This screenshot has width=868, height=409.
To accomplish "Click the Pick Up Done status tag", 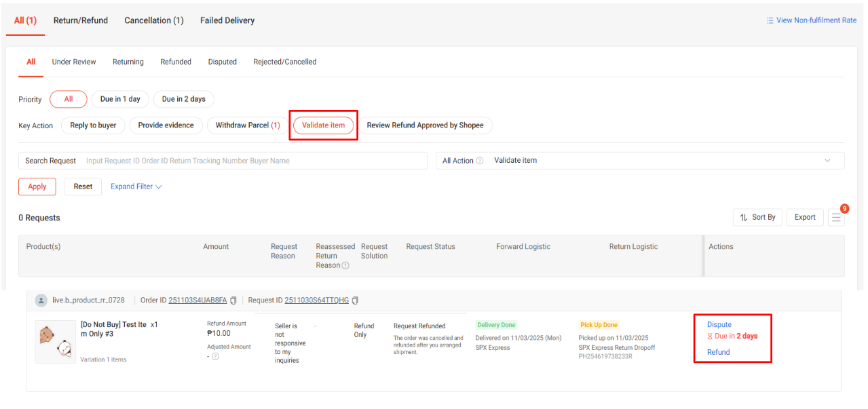I will pyautogui.click(x=599, y=325).
